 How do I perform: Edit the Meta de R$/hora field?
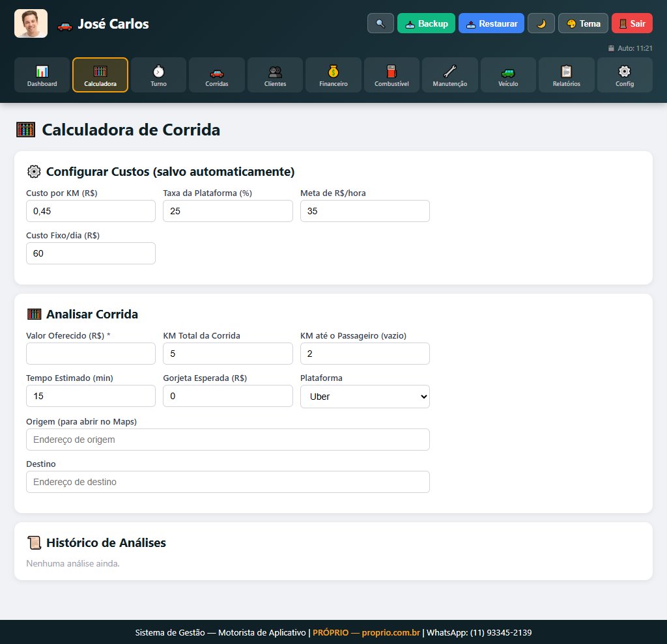tap(365, 211)
